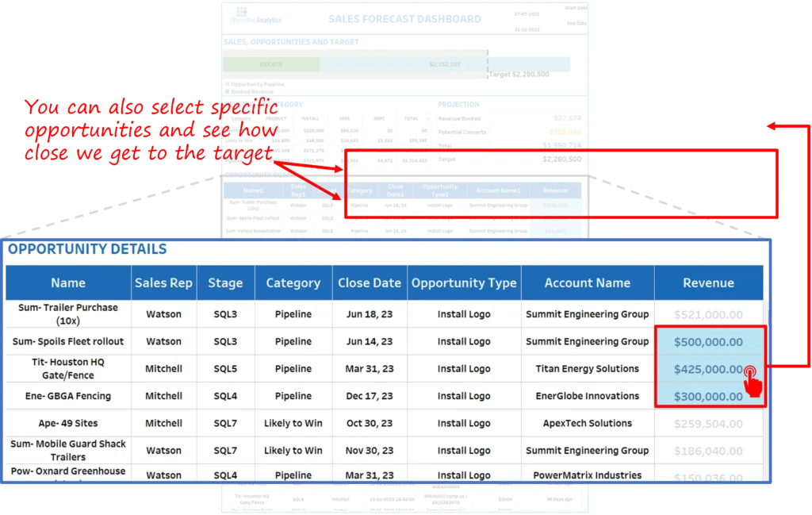
Task: Click the Sales Rep column header
Action: pyautogui.click(x=163, y=282)
